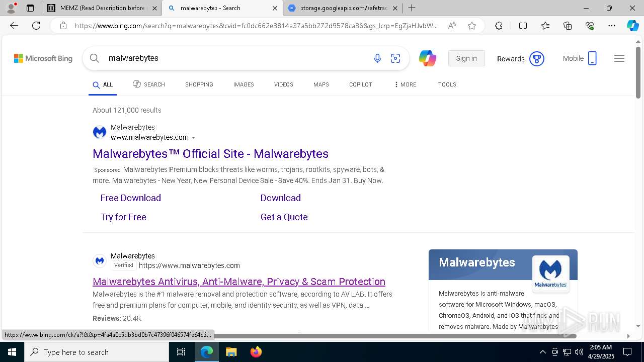Open the Favorites list icon
The height and width of the screenshot is (362, 644).
tap(545, 26)
